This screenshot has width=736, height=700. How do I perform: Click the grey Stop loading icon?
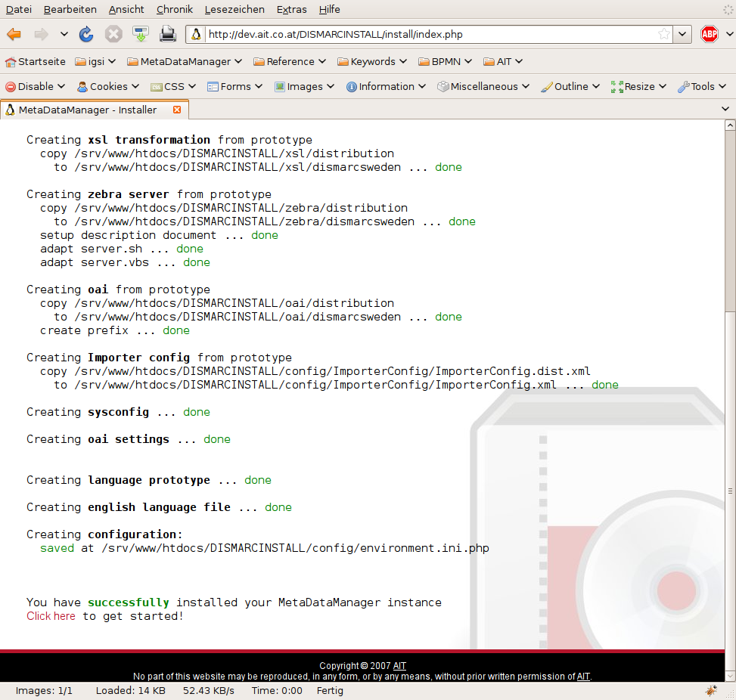point(113,34)
